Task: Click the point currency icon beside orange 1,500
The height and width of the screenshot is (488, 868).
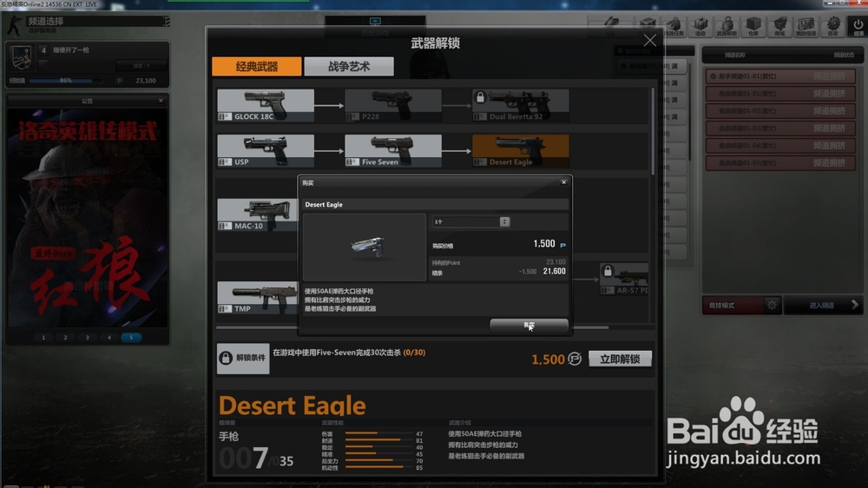Action: tap(575, 359)
